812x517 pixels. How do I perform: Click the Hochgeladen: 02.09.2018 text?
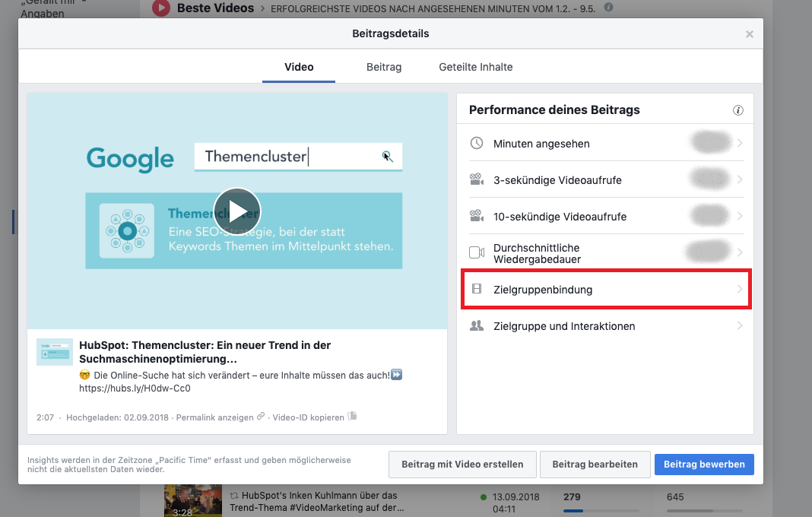pyautogui.click(x=117, y=417)
